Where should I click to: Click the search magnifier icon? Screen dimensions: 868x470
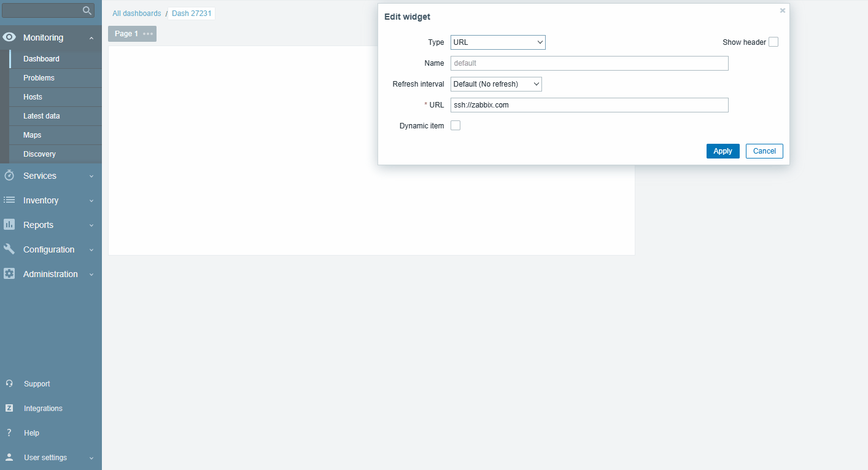[87, 10]
